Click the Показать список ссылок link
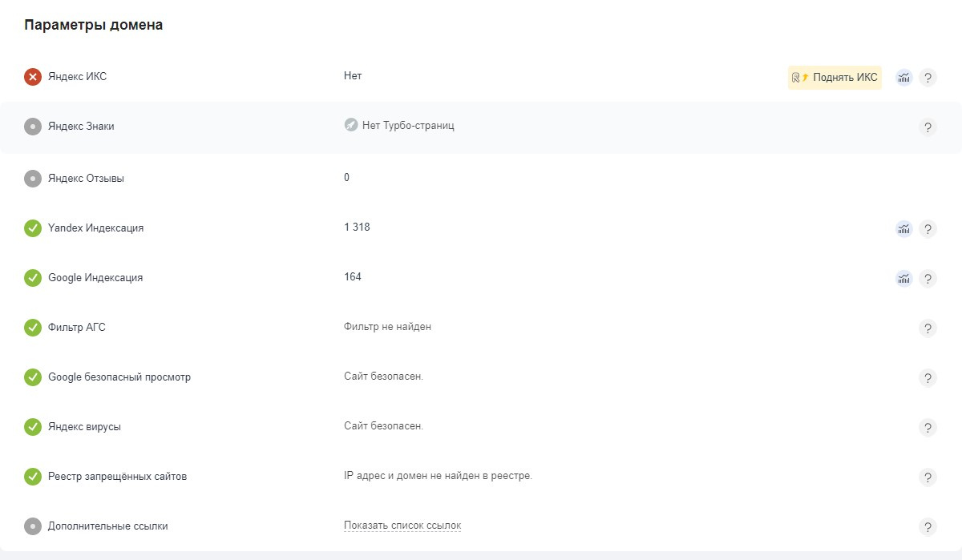 (x=402, y=526)
